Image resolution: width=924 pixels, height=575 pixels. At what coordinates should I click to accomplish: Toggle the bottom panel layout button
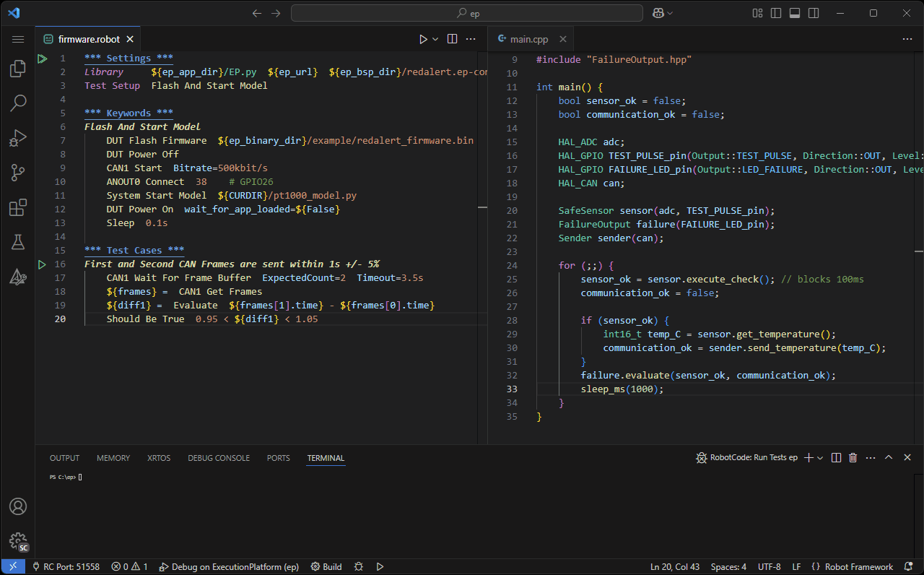(x=795, y=13)
